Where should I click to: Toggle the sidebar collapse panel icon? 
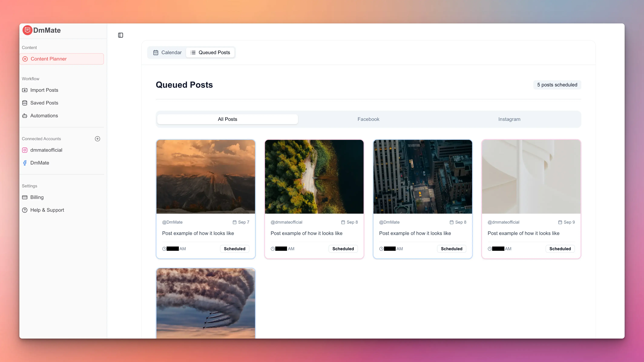pos(120,35)
